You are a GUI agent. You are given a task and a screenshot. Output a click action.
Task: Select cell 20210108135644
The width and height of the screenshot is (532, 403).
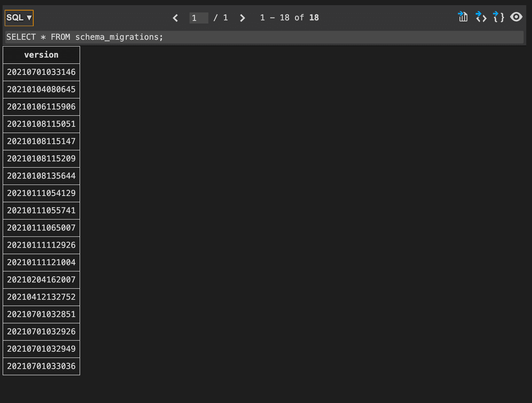(x=41, y=176)
